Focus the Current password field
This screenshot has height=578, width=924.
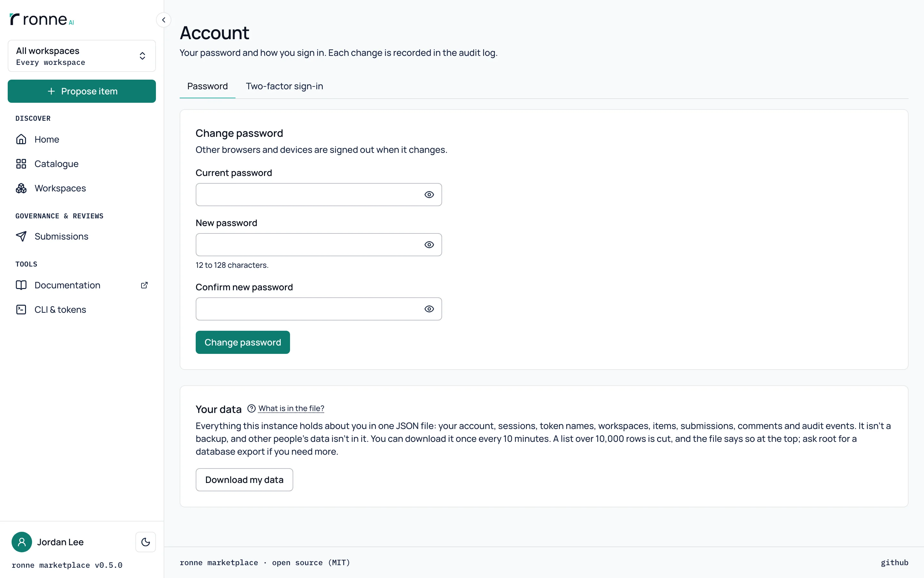(319, 195)
